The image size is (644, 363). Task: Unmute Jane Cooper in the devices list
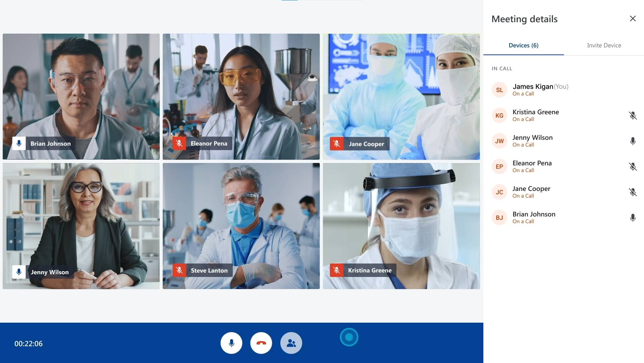click(x=632, y=192)
